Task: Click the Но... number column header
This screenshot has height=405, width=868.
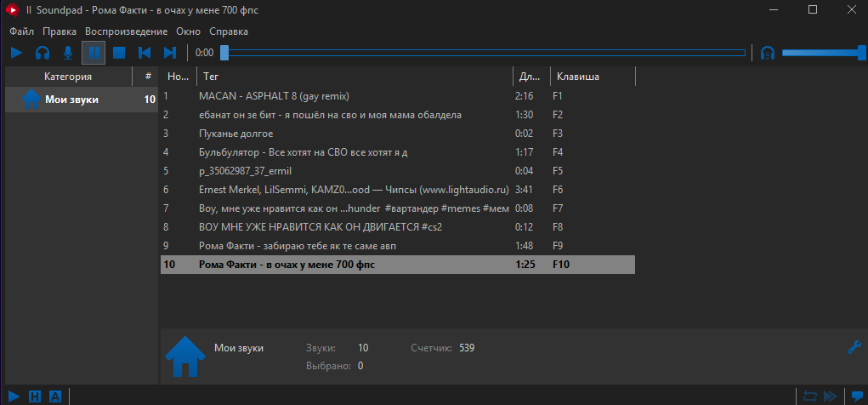Action: pyautogui.click(x=179, y=77)
